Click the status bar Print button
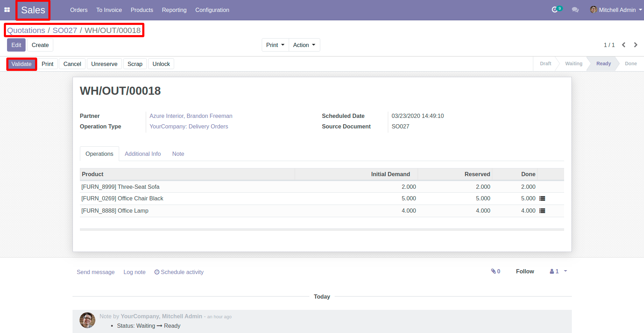The width and height of the screenshot is (644, 333). click(x=48, y=64)
